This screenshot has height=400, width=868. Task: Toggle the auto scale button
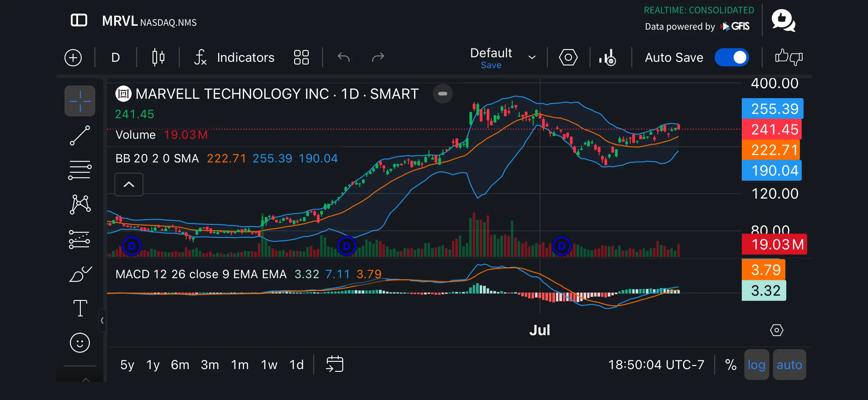[x=789, y=364]
